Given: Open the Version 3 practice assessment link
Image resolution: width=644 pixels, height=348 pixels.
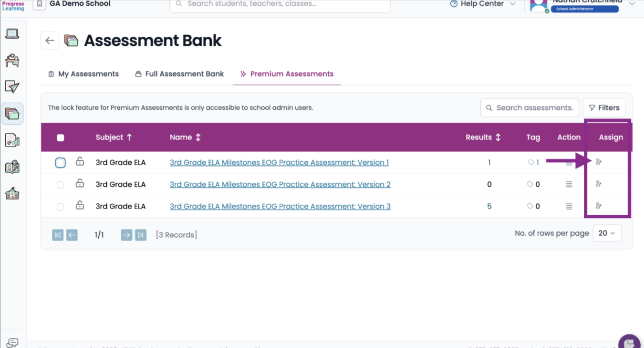Looking at the screenshot, I should [x=280, y=206].
